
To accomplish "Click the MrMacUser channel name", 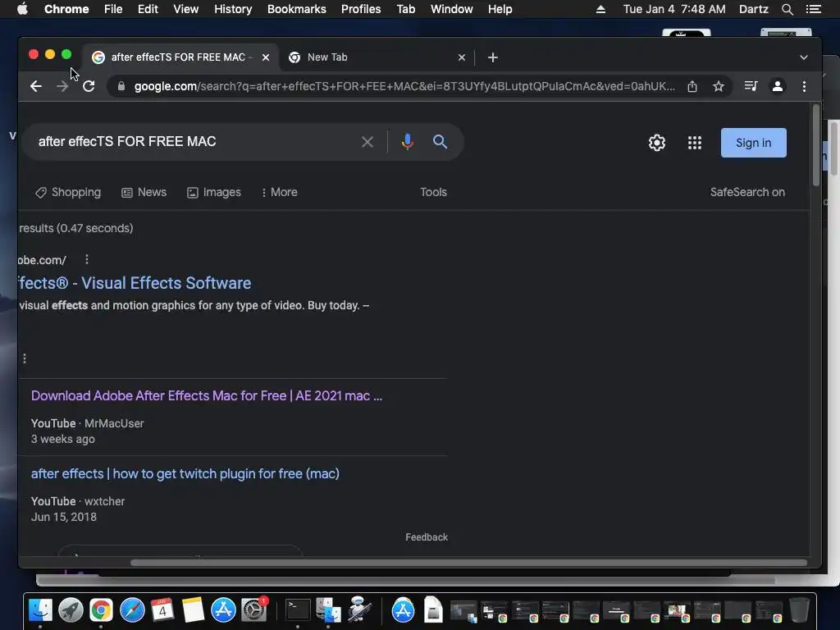I will 114,424.
